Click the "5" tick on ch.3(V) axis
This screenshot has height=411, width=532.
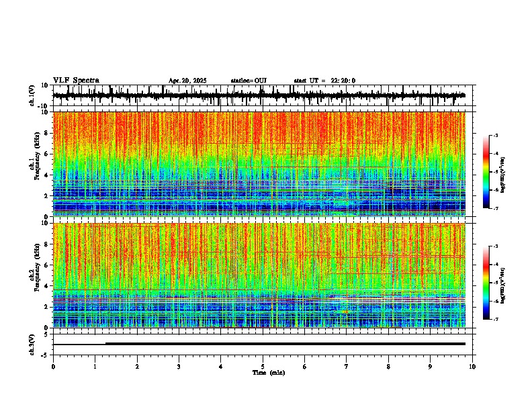point(47,334)
